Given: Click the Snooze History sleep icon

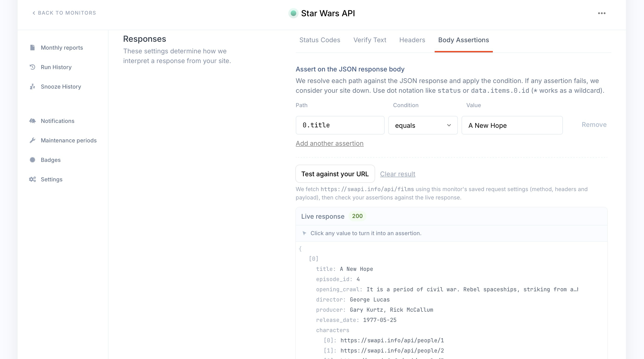Looking at the screenshot, I should pyautogui.click(x=32, y=87).
